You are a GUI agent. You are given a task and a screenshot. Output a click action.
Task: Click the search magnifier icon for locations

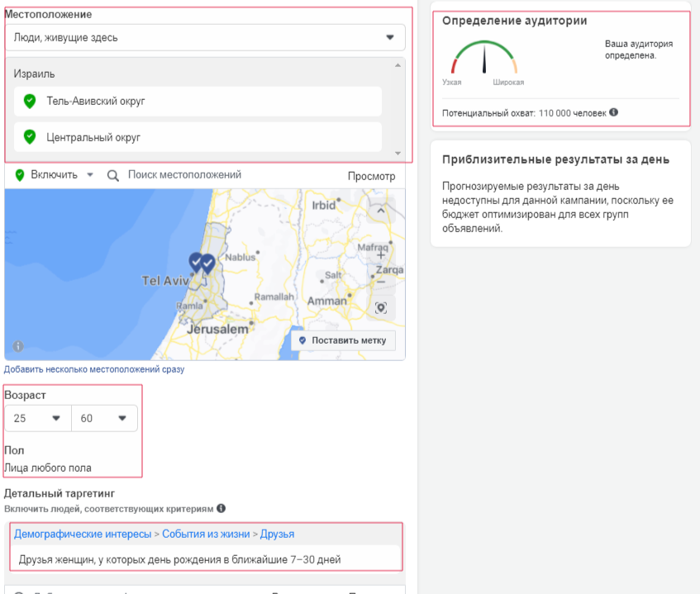click(113, 175)
